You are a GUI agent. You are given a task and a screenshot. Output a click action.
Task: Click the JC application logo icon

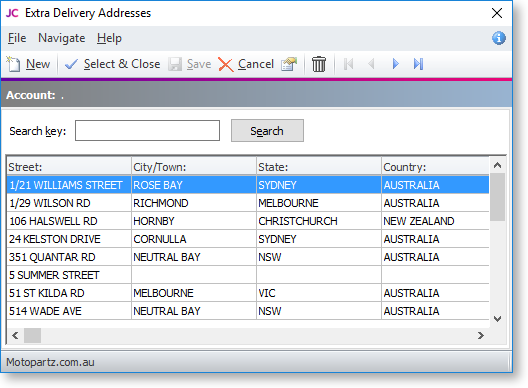tap(12, 13)
